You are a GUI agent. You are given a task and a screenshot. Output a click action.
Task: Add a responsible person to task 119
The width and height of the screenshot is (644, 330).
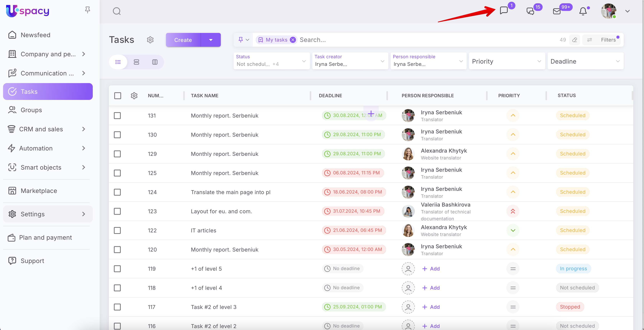coord(431,269)
